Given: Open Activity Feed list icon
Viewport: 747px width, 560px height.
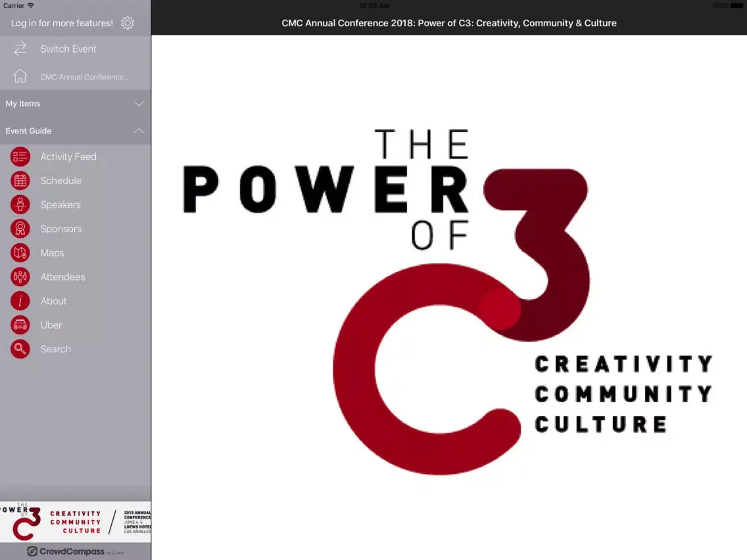Looking at the screenshot, I should pyautogui.click(x=20, y=156).
